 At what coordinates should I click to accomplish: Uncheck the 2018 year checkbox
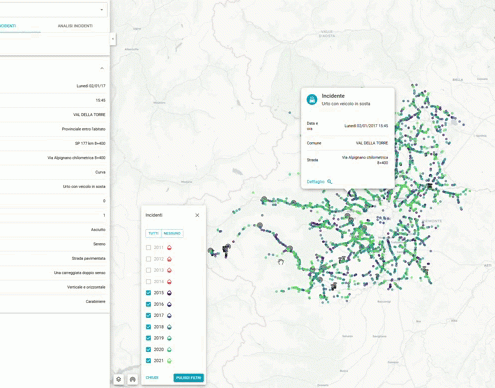(148, 327)
